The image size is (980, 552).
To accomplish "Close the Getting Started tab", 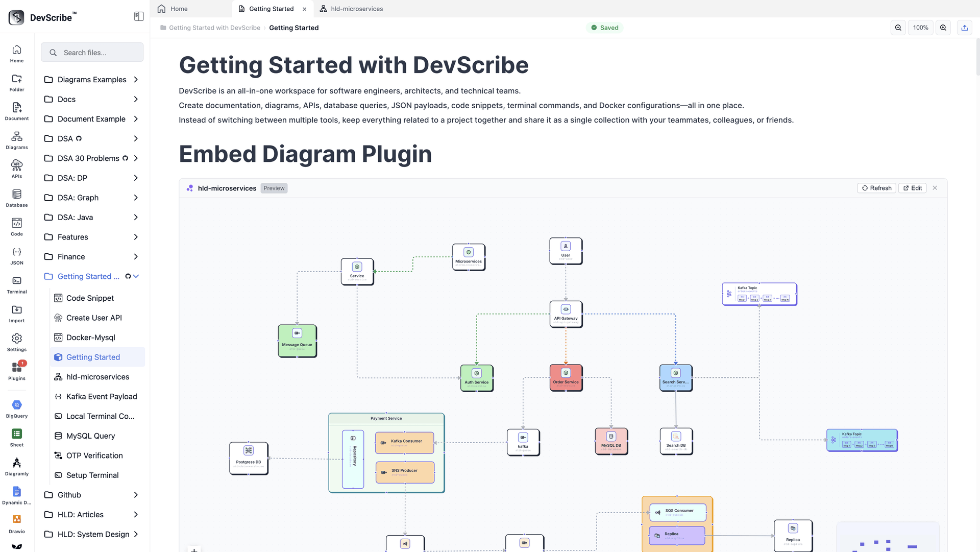I will [x=305, y=9].
